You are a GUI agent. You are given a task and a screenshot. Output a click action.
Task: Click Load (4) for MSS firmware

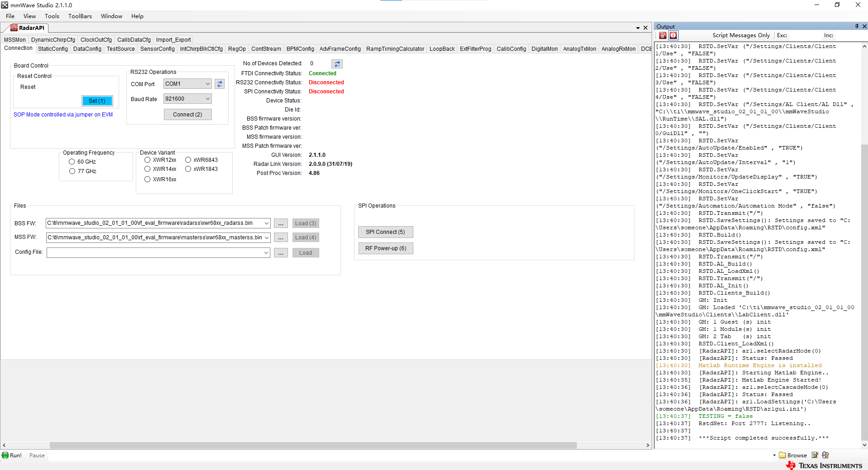point(306,237)
